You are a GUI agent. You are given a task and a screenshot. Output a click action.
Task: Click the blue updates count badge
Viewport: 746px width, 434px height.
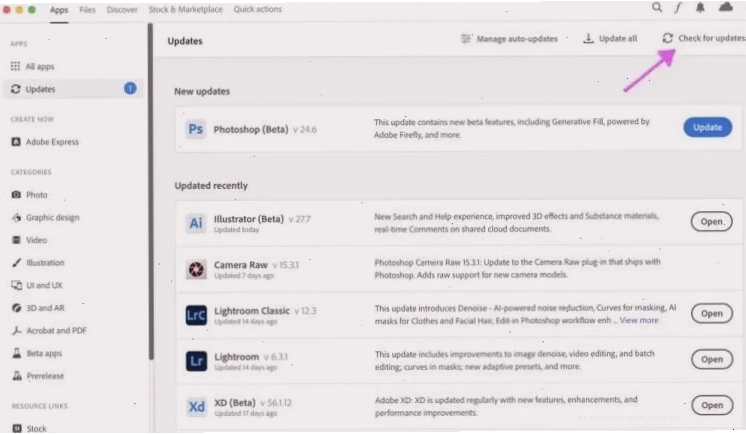tap(130, 89)
